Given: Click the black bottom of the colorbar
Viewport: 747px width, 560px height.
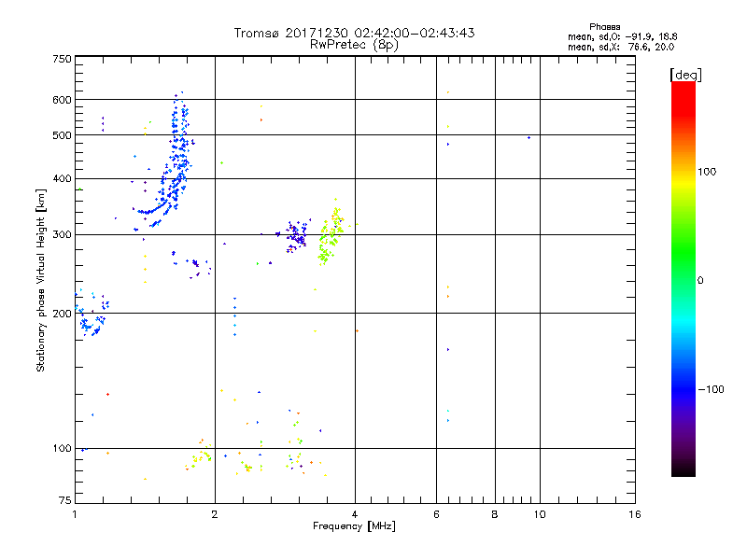Looking at the screenshot, I should pyautogui.click(x=684, y=470).
